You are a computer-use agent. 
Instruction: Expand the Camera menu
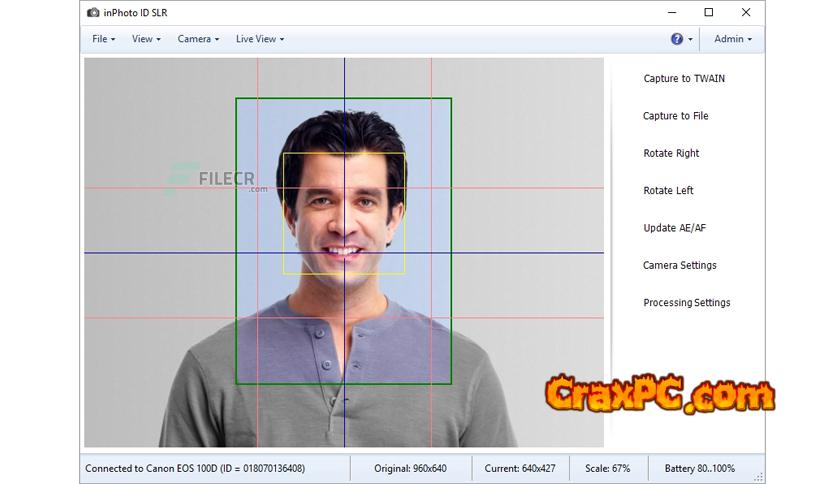pos(198,39)
